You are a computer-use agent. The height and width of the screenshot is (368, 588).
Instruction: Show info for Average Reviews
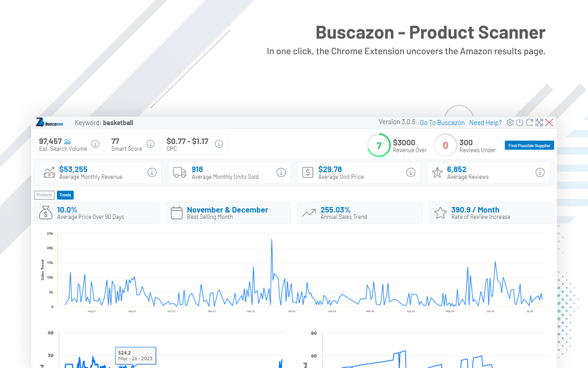tap(540, 172)
